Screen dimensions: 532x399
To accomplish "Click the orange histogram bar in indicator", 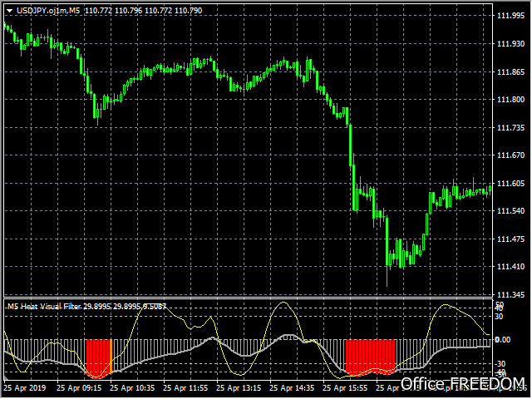I will (111, 356).
